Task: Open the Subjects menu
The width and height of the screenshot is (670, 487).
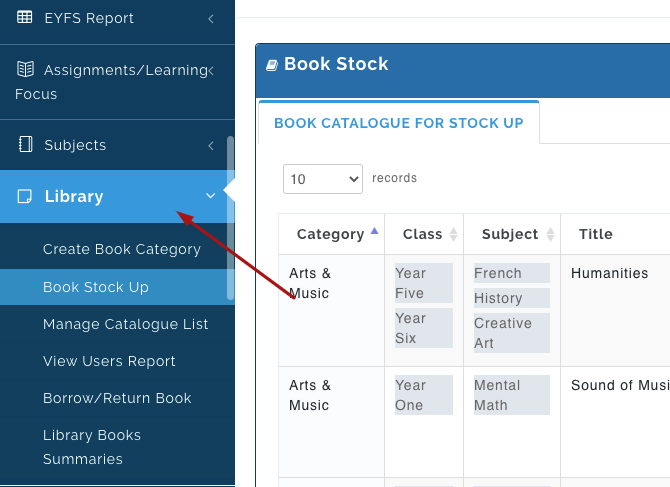Action: pyautogui.click(x=117, y=145)
